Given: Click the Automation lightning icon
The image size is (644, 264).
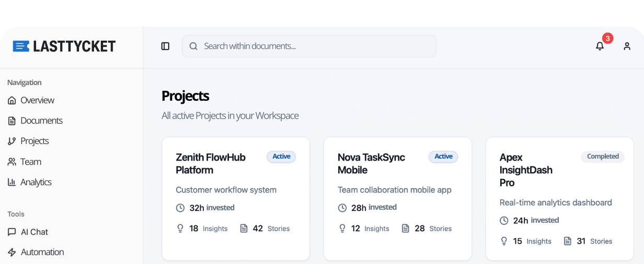Looking at the screenshot, I should [x=11, y=252].
